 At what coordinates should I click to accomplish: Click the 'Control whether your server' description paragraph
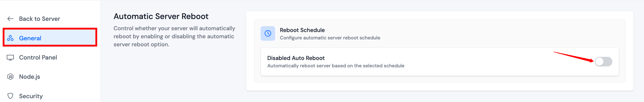pyautogui.click(x=174, y=36)
